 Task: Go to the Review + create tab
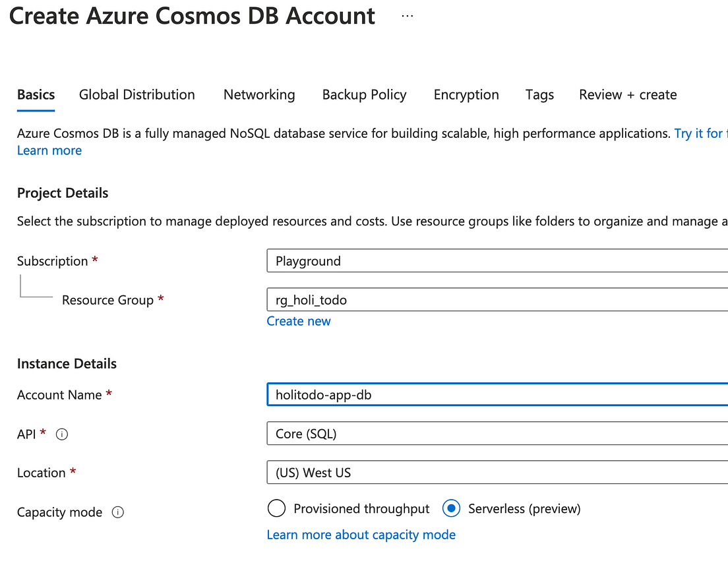[628, 95]
